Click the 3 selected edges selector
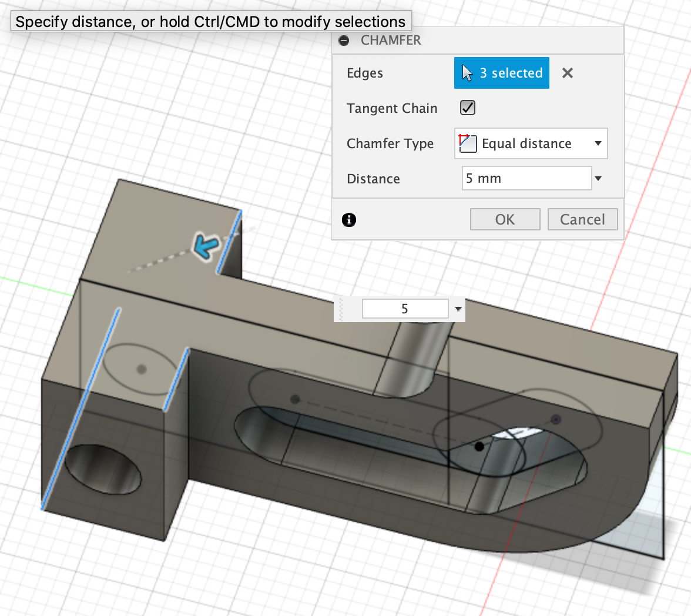 (x=502, y=73)
